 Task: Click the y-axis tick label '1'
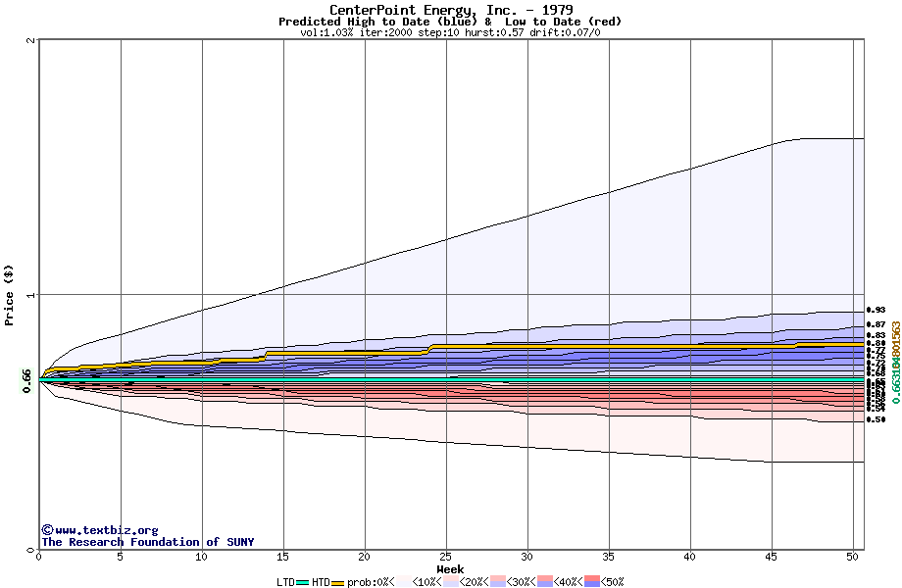tap(30, 295)
